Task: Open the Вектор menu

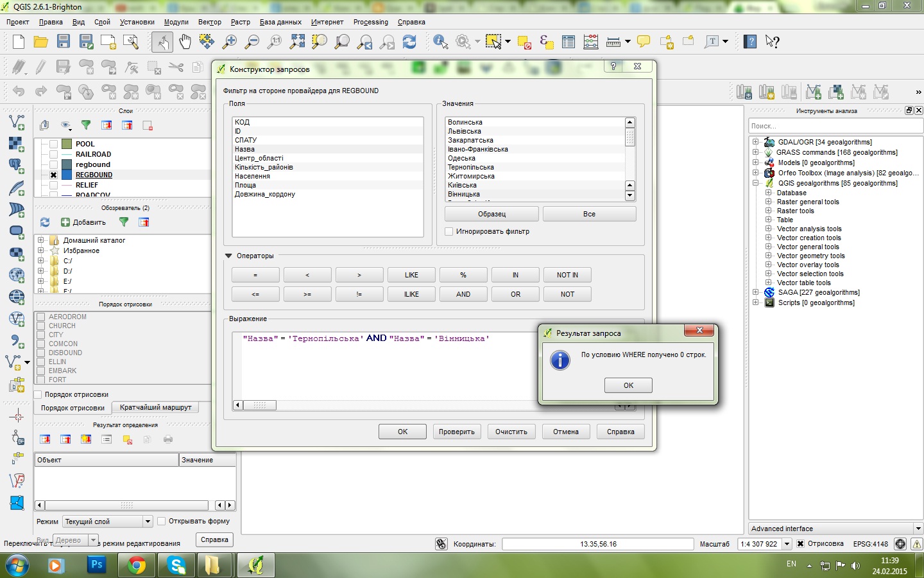Action: click(x=209, y=22)
